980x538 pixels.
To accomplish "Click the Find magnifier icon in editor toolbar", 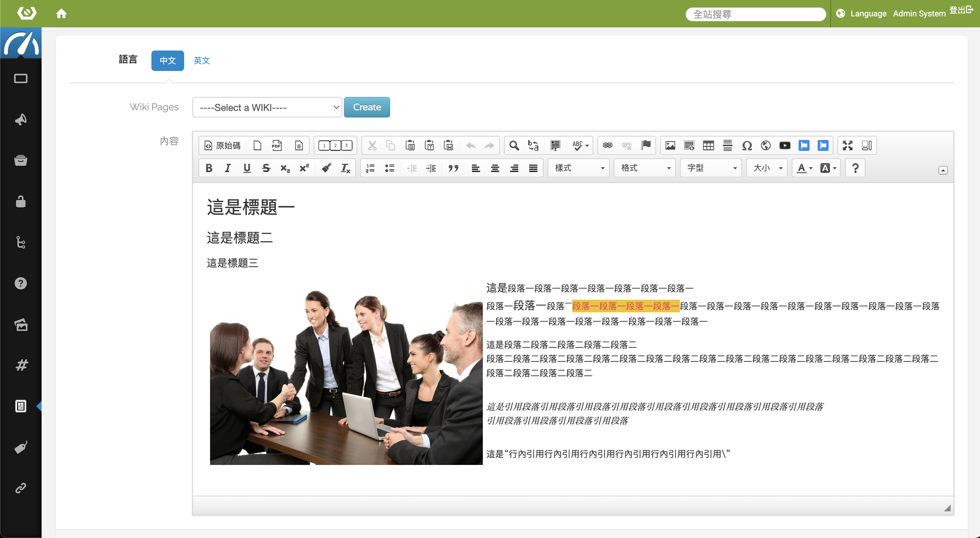I will (x=514, y=145).
